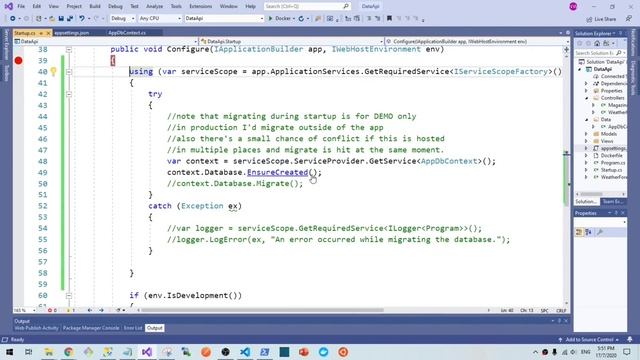Viewport: 640px width, 360px height.
Task: Open the lightbulb quick actions on line 40
Action: (53, 72)
